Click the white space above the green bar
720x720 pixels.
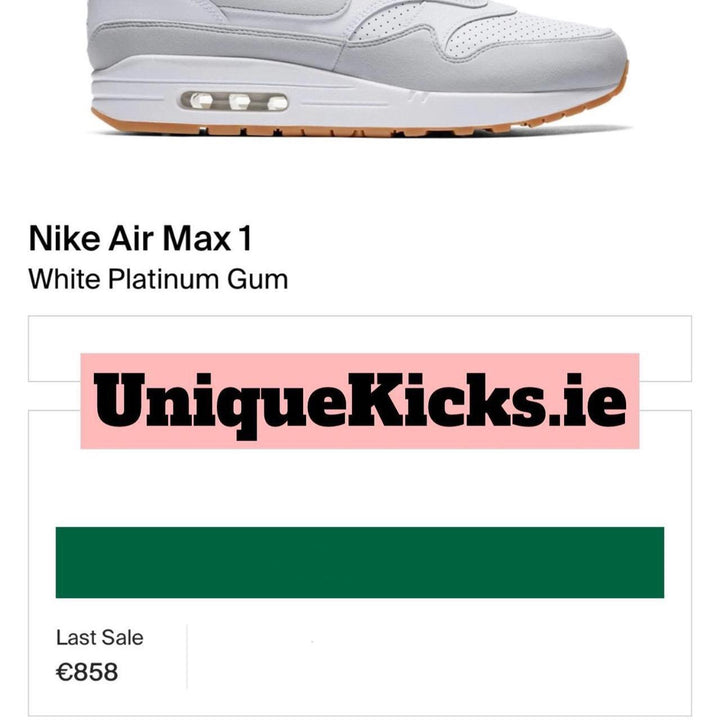click(x=360, y=488)
